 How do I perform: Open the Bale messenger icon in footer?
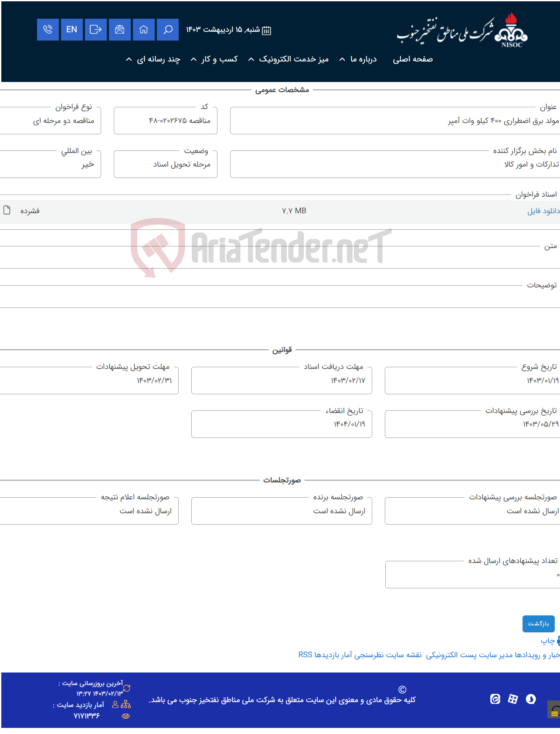point(531,699)
